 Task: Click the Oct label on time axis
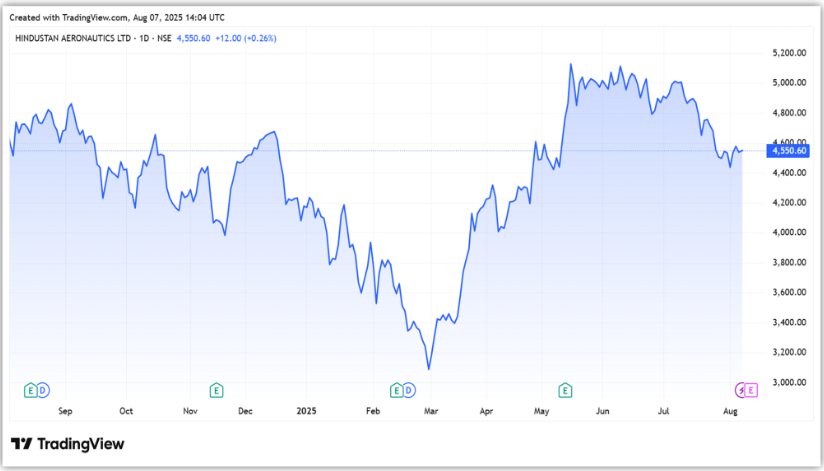point(126,410)
